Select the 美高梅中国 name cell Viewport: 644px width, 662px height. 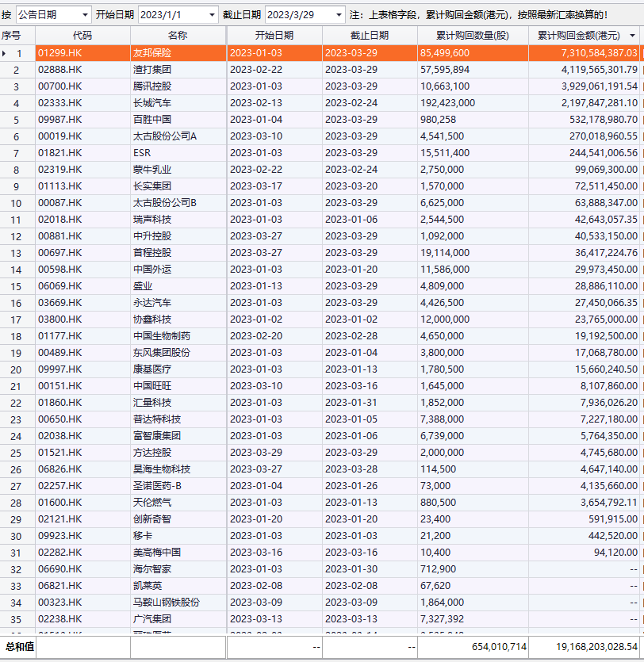(178, 553)
